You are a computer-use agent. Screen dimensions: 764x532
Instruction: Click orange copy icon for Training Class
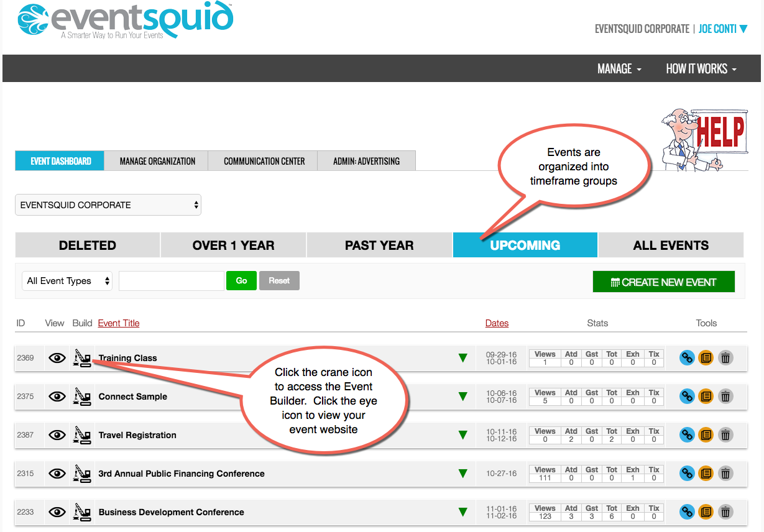706,358
